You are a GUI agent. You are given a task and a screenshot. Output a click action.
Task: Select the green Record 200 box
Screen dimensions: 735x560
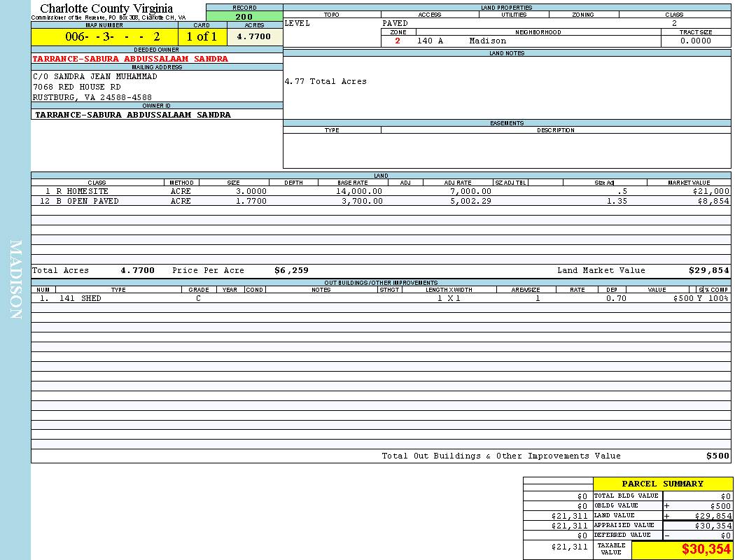pos(244,16)
